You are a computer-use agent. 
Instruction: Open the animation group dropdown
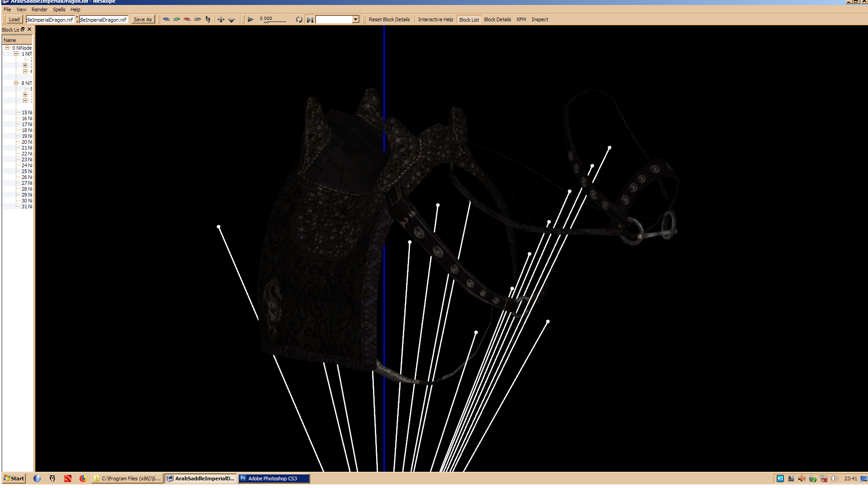[x=355, y=19]
